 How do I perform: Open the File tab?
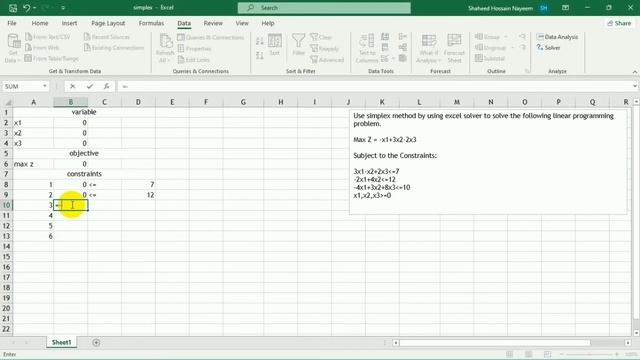tap(12, 23)
